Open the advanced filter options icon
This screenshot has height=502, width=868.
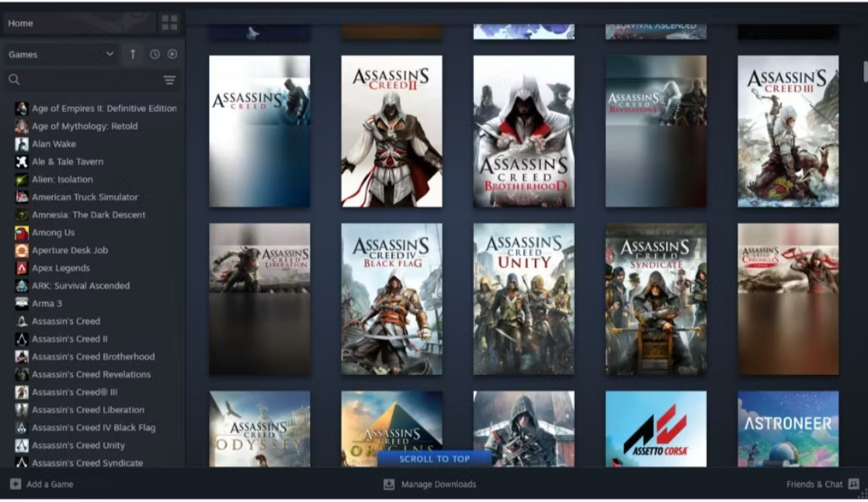pos(169,80)
